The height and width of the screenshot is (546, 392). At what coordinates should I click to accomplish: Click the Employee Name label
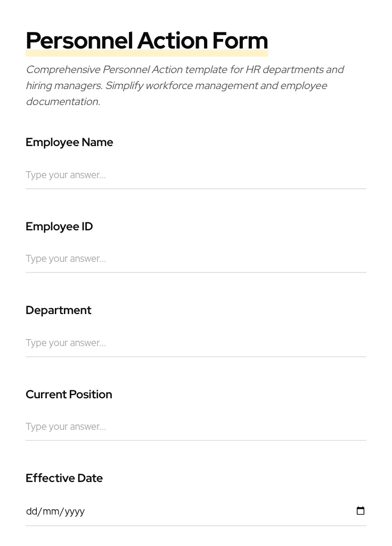click(69, 142)
